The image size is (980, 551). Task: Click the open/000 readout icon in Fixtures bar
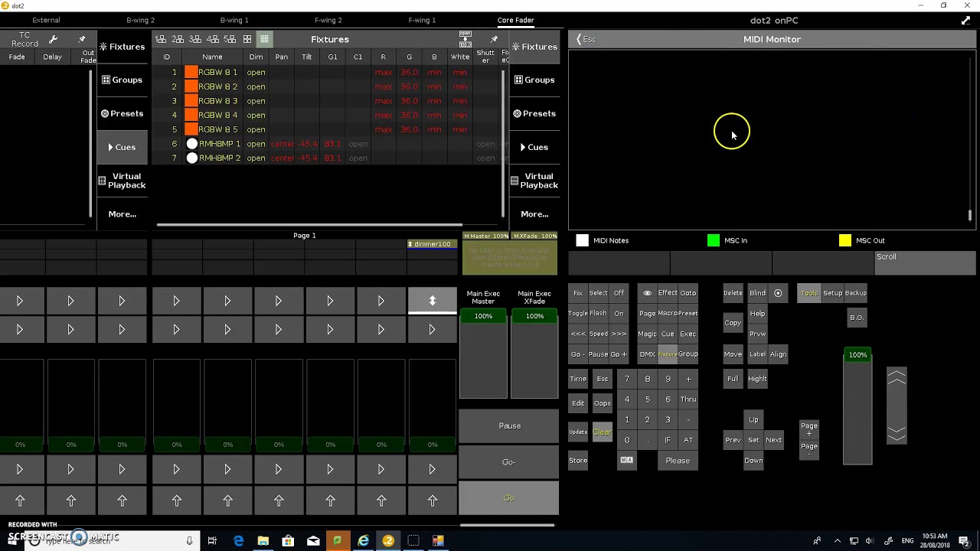(465, 39)
